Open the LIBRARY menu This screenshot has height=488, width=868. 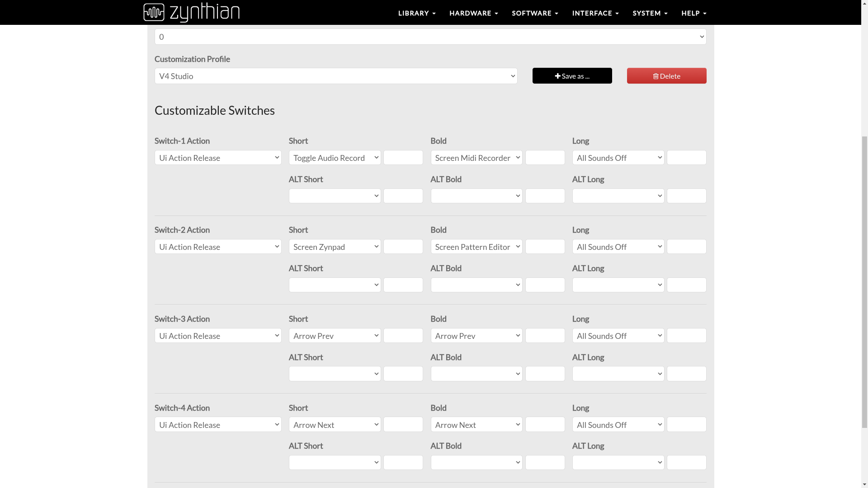pos(417,13)
